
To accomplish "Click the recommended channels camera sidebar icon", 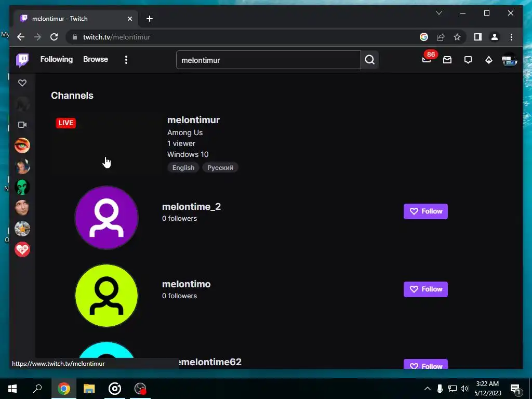I will 22,125.
